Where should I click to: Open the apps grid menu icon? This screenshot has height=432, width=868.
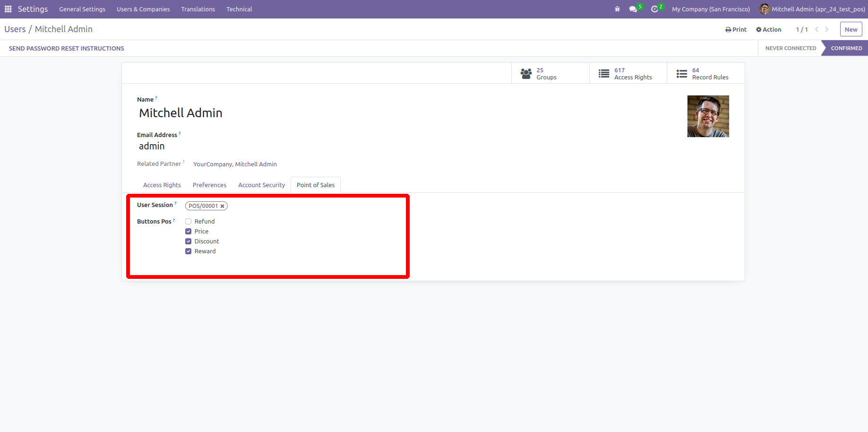click(8, 9)
